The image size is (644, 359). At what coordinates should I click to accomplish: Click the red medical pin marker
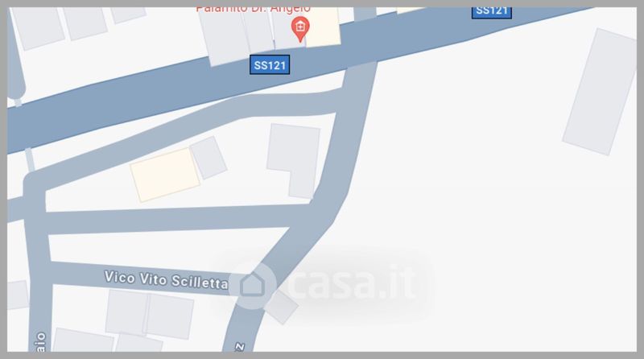(300, 28)
